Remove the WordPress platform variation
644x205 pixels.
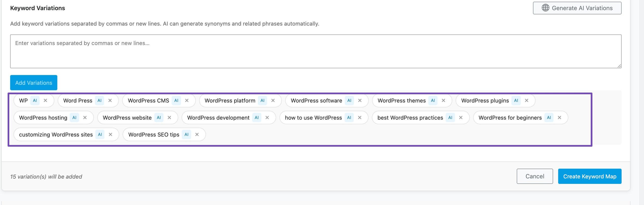pyautogui.click(x=273, y=100)
